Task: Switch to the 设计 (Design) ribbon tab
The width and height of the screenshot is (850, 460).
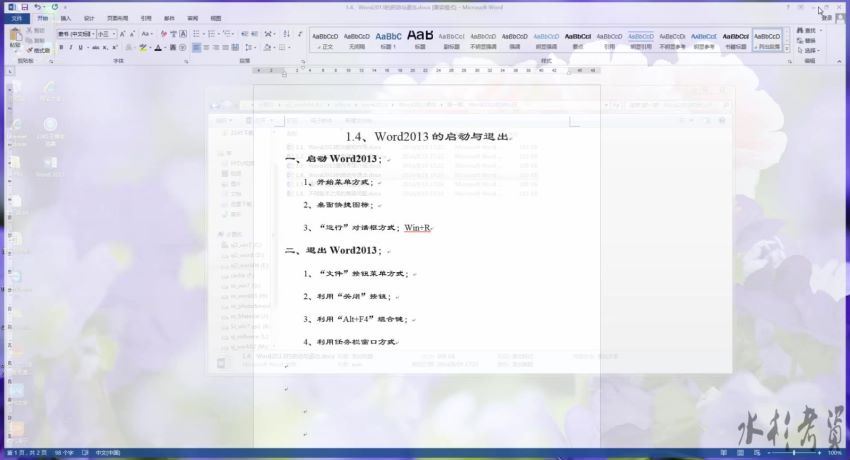Action: (x=89, y=18)
